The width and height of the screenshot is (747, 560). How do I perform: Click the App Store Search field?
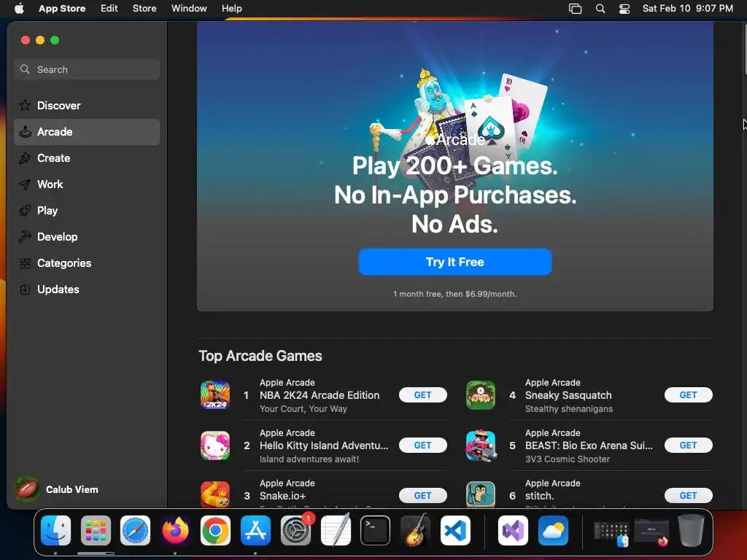coord(87,69)
